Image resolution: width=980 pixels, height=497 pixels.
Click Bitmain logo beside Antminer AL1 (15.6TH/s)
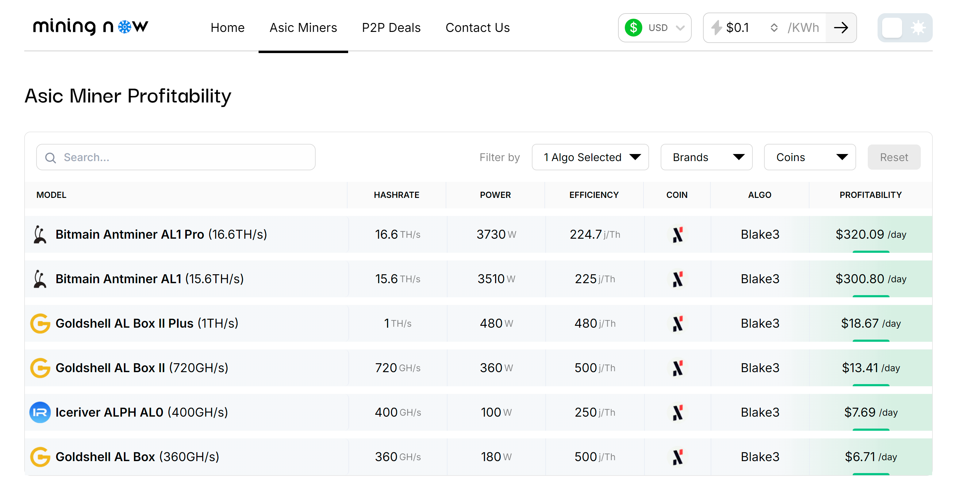[40, 279]
